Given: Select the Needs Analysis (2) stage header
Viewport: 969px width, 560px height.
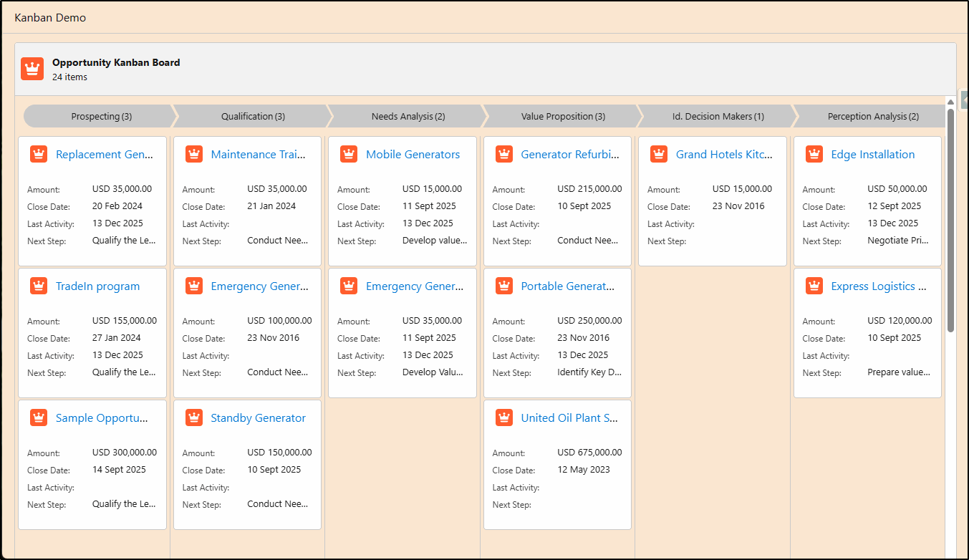Looking at the screenshot, I should (408, 116).
